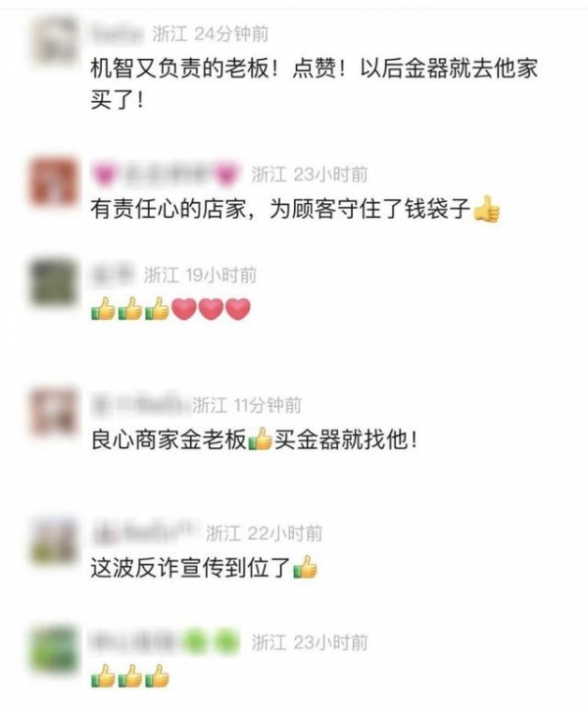
Task: Open avatar of 24分钟前 commenter
Action: (x=55, y=40)
